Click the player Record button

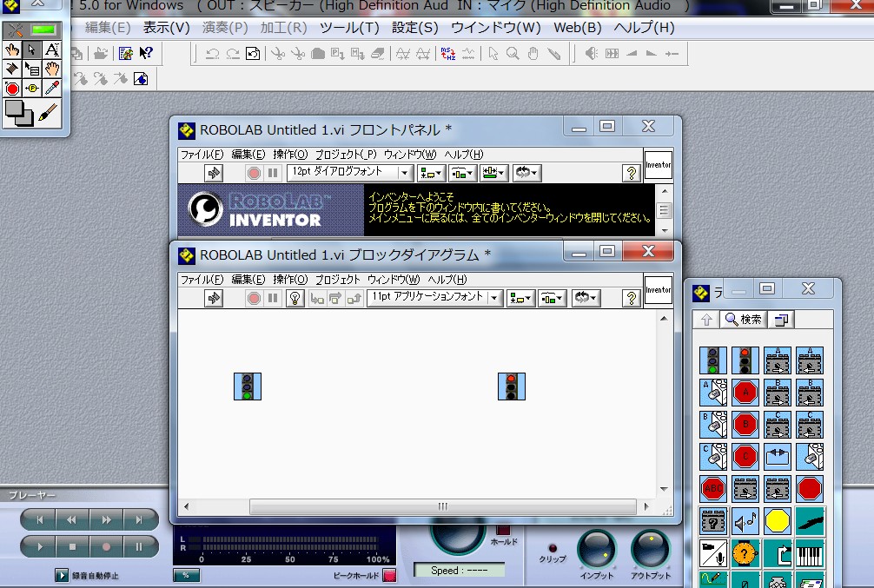tap(106, 547)
